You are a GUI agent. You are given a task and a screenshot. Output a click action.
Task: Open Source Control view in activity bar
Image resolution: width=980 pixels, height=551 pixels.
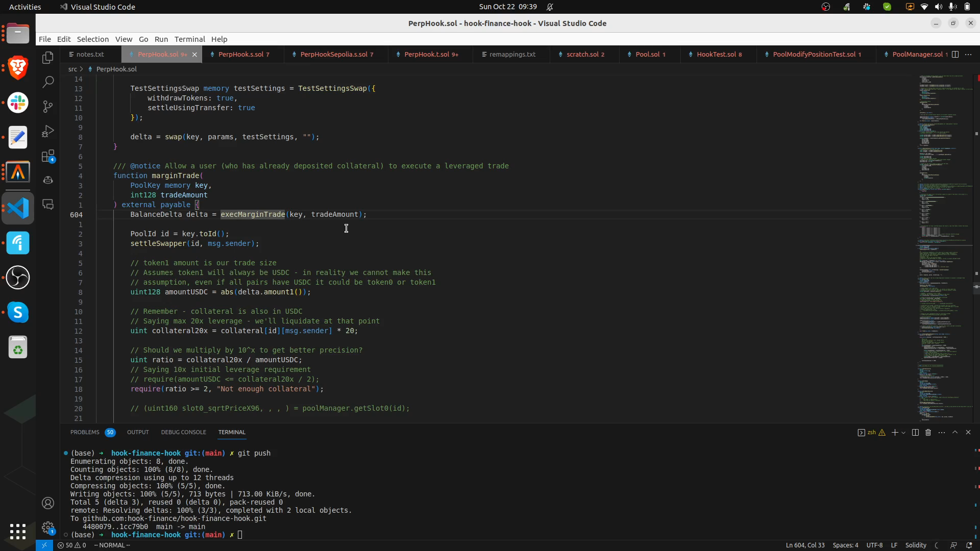[48, 107]
